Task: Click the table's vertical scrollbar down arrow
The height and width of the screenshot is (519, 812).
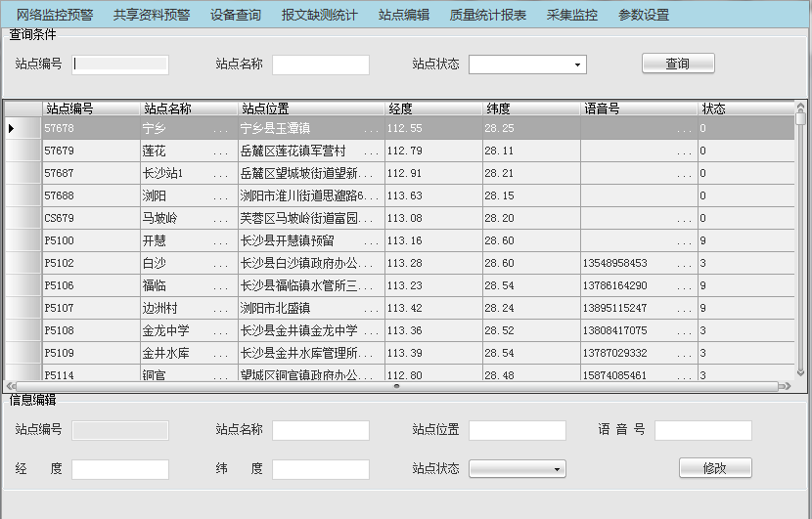Action: point(800,372)
